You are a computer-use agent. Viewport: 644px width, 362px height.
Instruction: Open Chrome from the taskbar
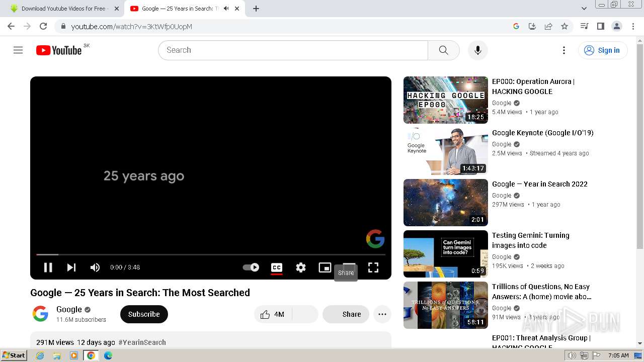pos(91,355)
